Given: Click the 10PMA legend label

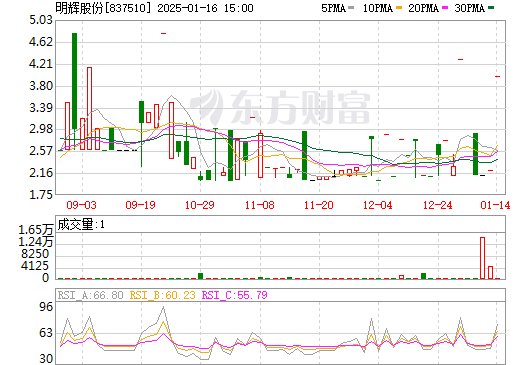Looking at the screenshot, I should click(x=378, y=8).
